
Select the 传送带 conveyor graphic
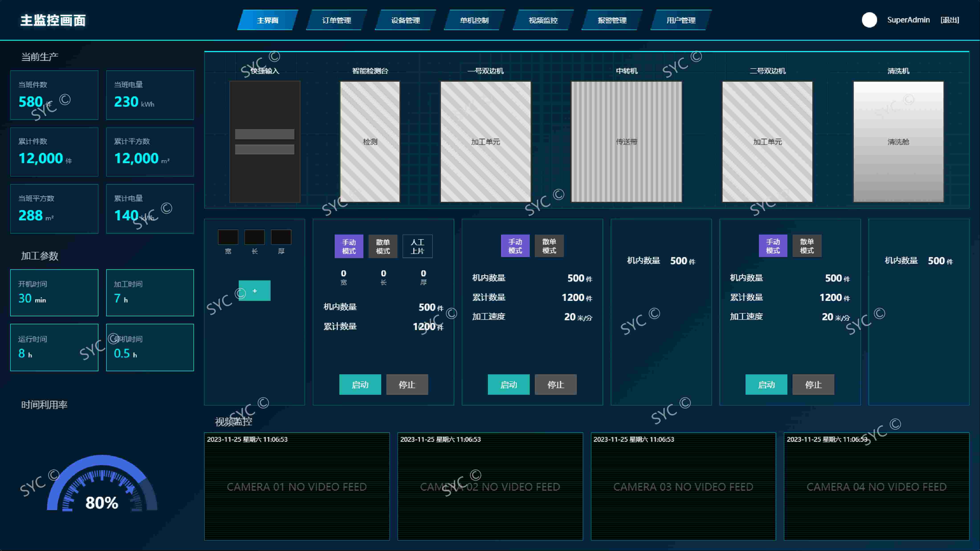[x=626, y=142]
